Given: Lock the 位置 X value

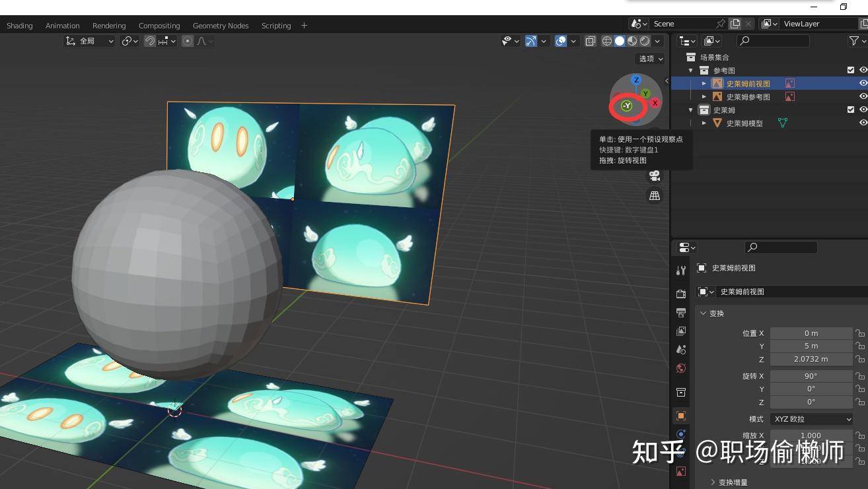Looking at the screenshot, I should click(860, 334).
